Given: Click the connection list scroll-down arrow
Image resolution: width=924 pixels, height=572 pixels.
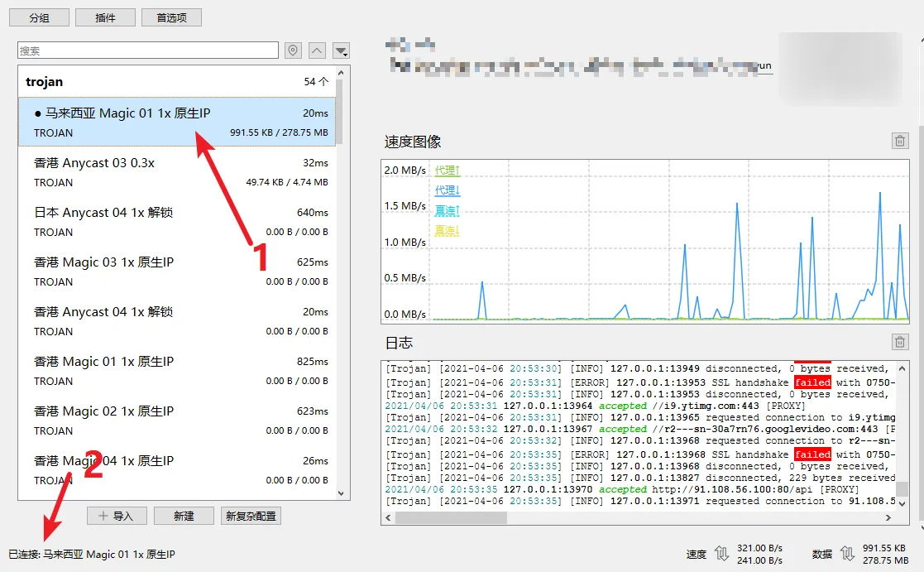Looking at the screenshot, I should [342, 493].
